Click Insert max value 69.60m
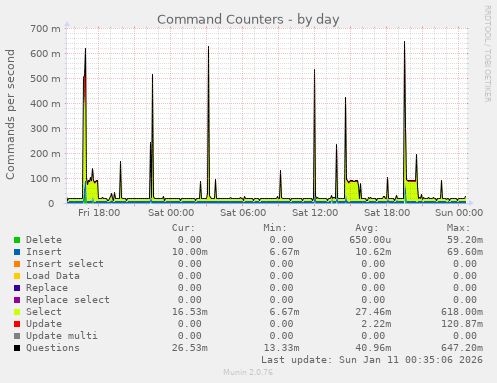The image size is (497, 383). click(x=465, y=252)
